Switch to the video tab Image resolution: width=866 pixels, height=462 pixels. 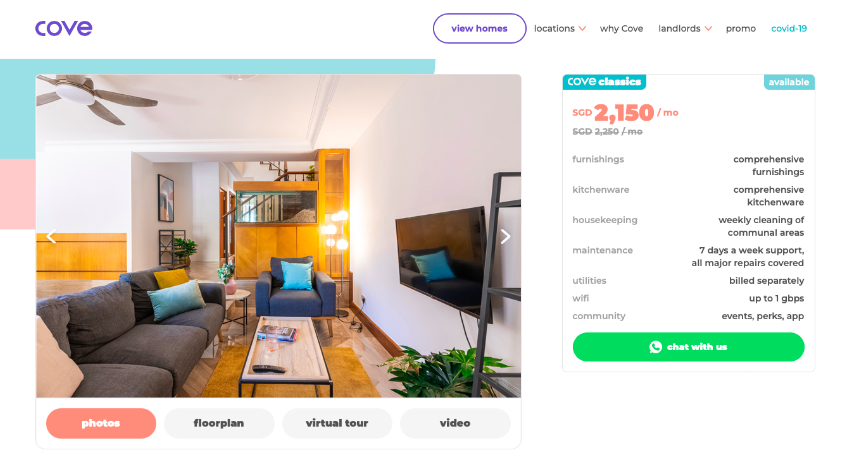tap(455, 423)
